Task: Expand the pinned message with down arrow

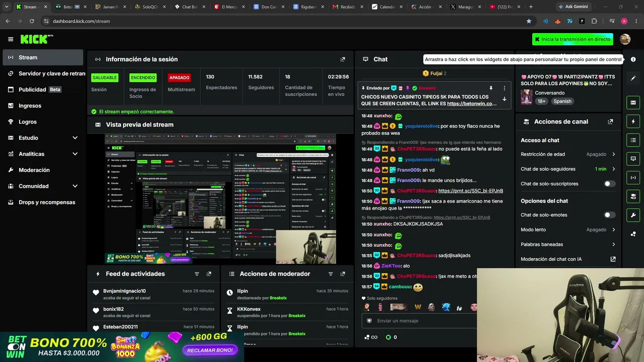Action: click(x=504, y=99)
